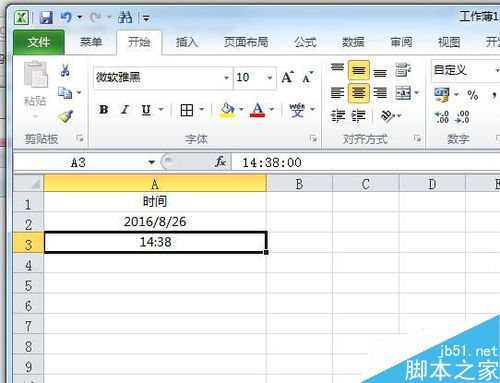Click the accounting currency format icon
Image resolution: width=500 pixels, height=383 pixels.
point(442,95)
